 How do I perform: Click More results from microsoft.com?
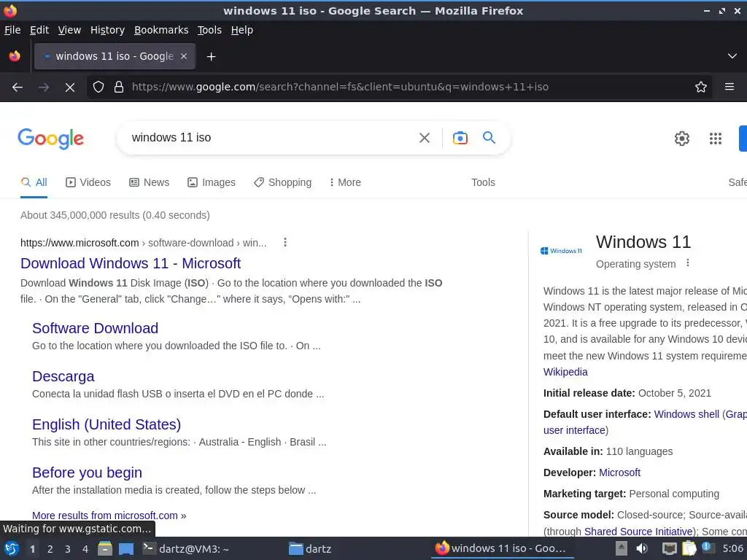point(109,516)
